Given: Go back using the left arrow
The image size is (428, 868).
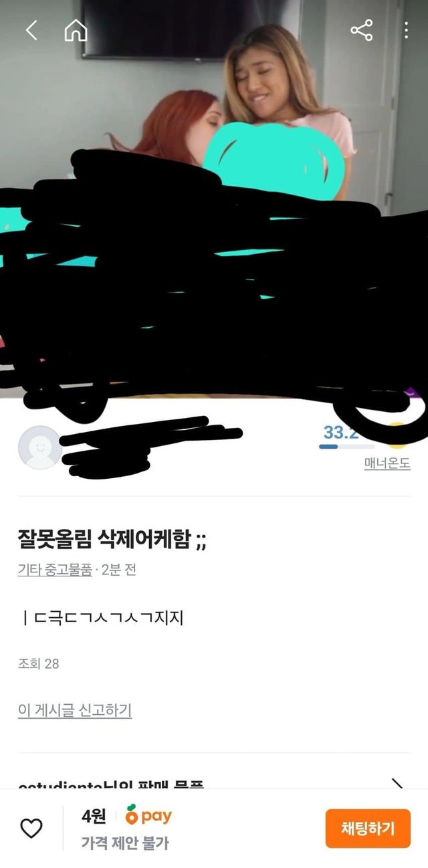Looking at the screenshot, I should (x=31, y=30).
